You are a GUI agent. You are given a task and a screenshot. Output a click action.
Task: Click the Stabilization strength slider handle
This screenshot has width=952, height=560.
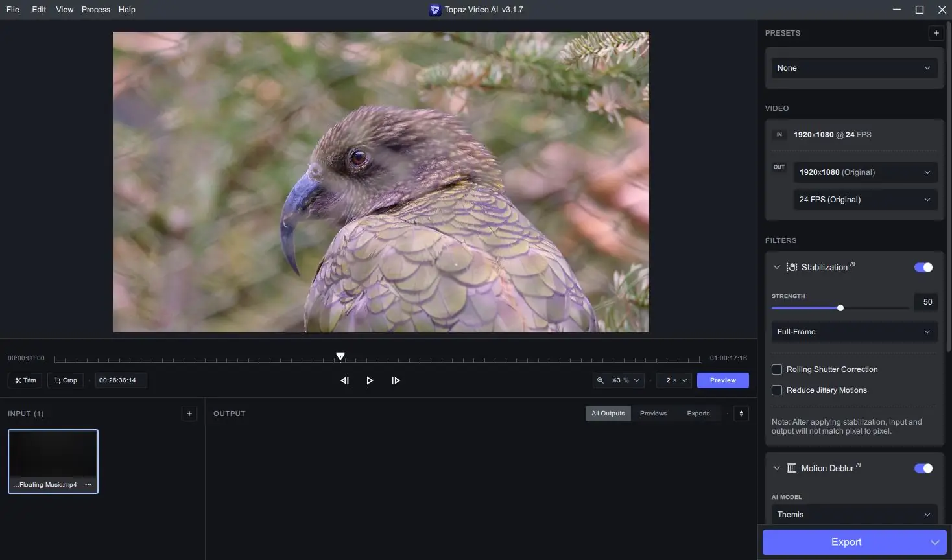840,308
